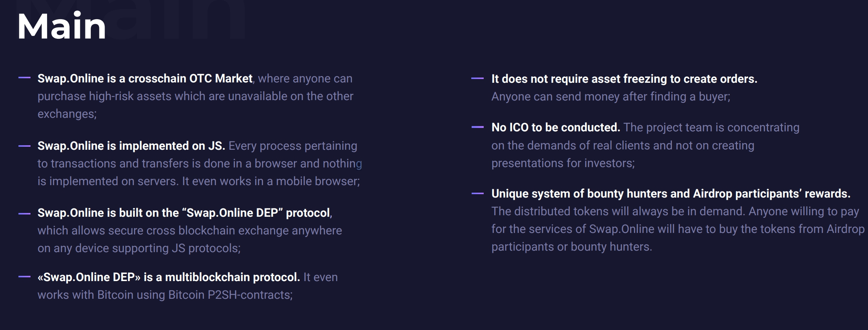Click the dash bullet beside 'multiblockchain protocol'
Viewport: 868px width, 330px height.
pos(24,277)
